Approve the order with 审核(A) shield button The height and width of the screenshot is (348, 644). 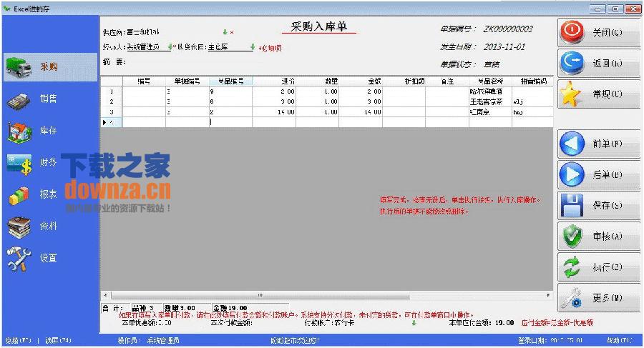pyautogui.click(x=599, y=236)
